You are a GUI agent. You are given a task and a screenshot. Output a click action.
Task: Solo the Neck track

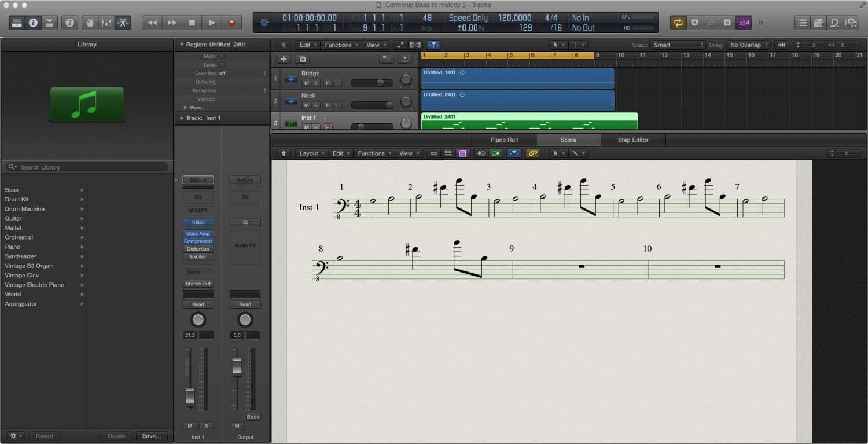tap(316, 105)
